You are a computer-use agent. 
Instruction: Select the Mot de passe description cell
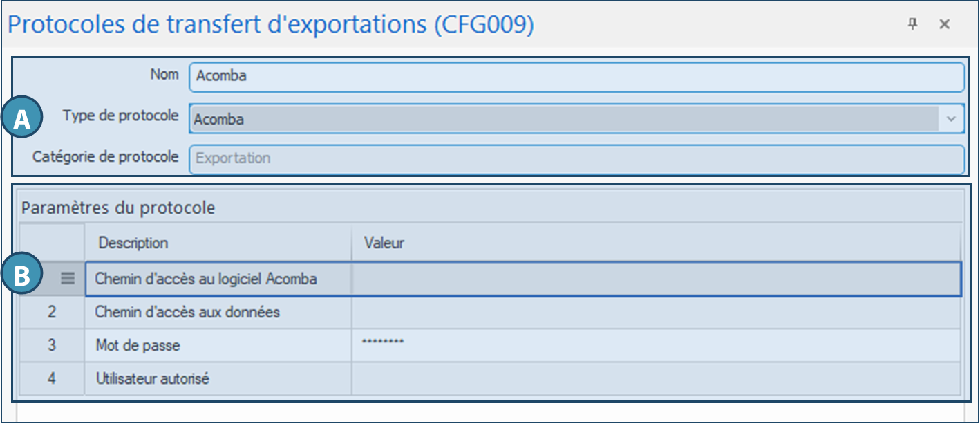click(218, 344)
